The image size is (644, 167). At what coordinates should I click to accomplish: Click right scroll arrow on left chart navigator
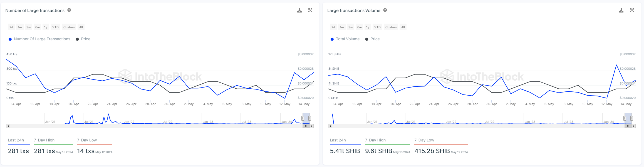[x=312, y=126]
